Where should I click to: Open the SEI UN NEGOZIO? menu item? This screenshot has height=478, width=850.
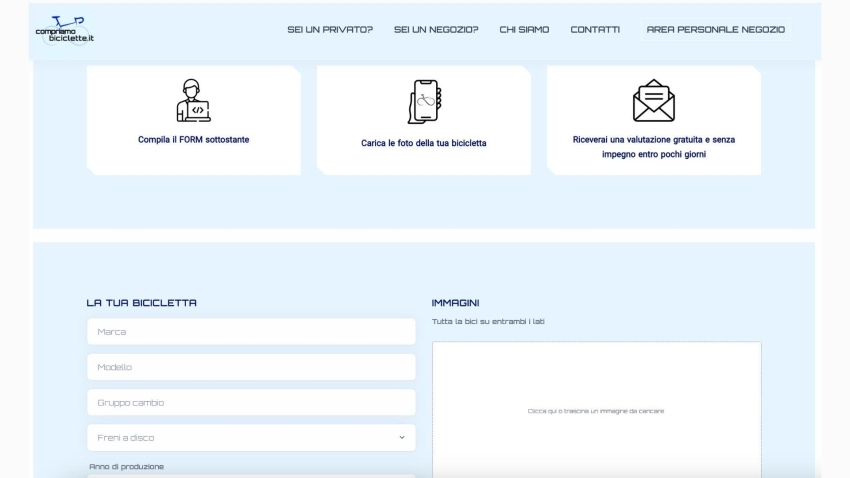tap(436, 30)
